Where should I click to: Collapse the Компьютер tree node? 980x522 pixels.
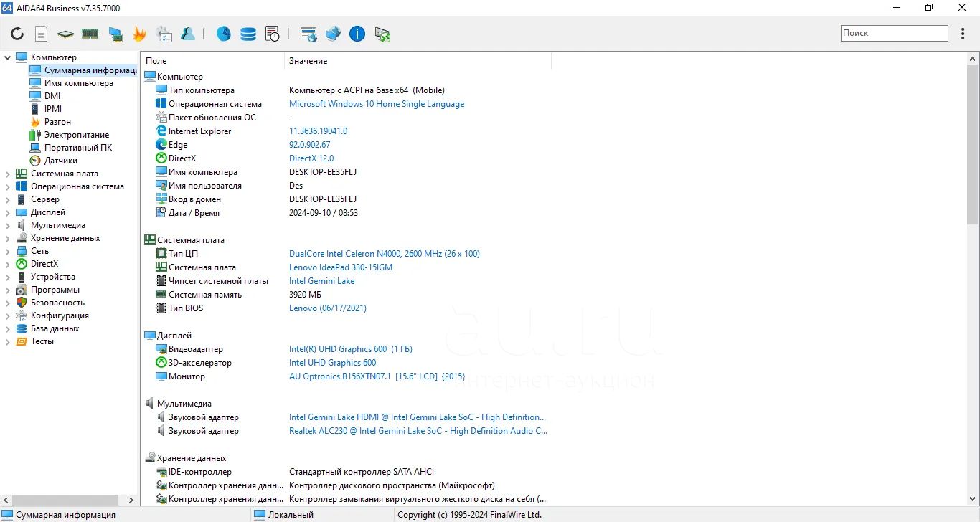point(8,57)
